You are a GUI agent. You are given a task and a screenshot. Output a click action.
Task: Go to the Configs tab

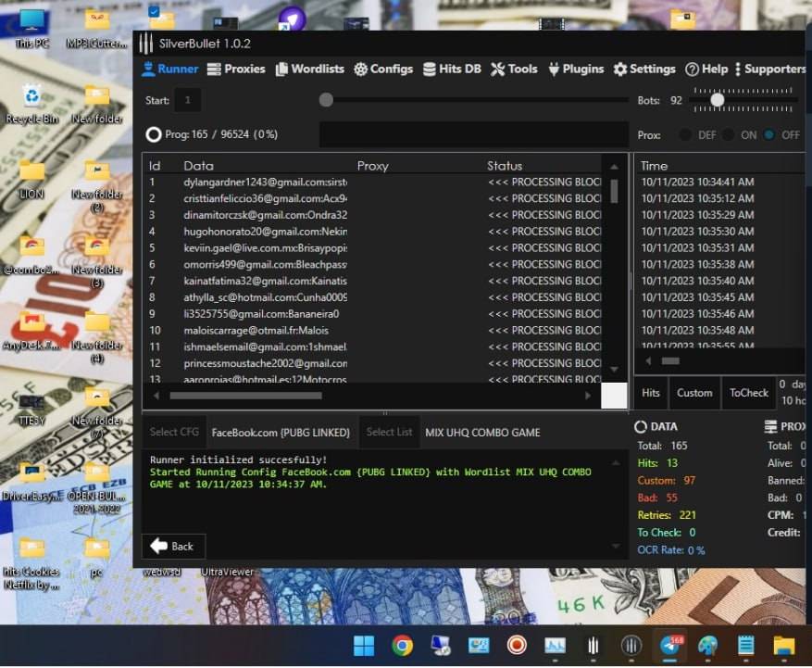tap(383, 69)
